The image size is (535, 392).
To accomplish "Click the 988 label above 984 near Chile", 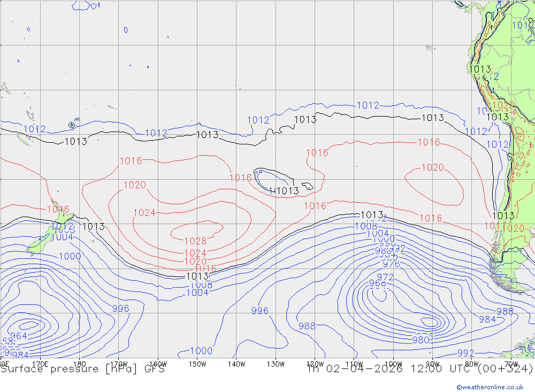I will (x=505, y=311).
